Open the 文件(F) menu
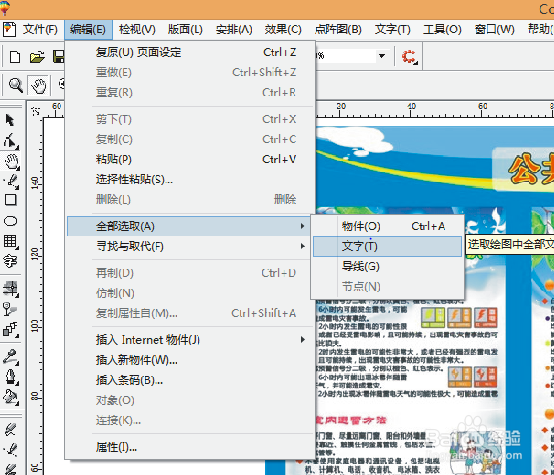The width and height of the screenshot is (554, 475). pyautogui.click(x=40, y=29)
